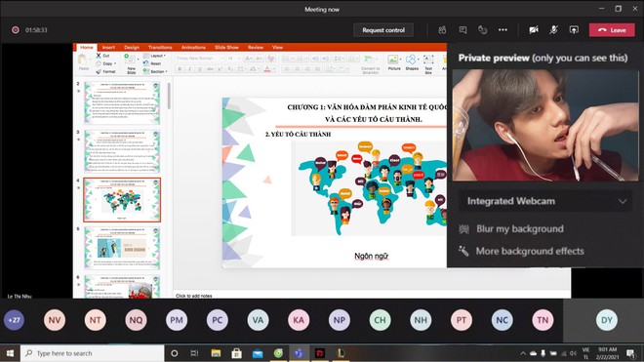Open the Windows Start menu
This screenshot has height=362, width=644.
point(10,353)
